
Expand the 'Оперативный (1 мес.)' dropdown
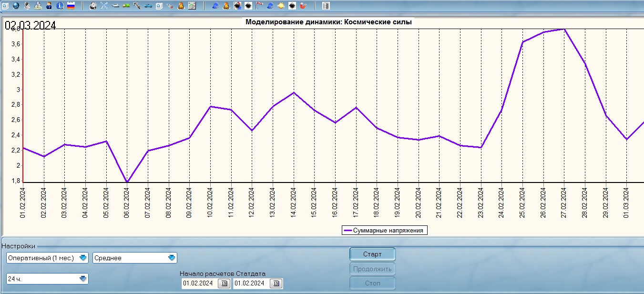[83, 258]
